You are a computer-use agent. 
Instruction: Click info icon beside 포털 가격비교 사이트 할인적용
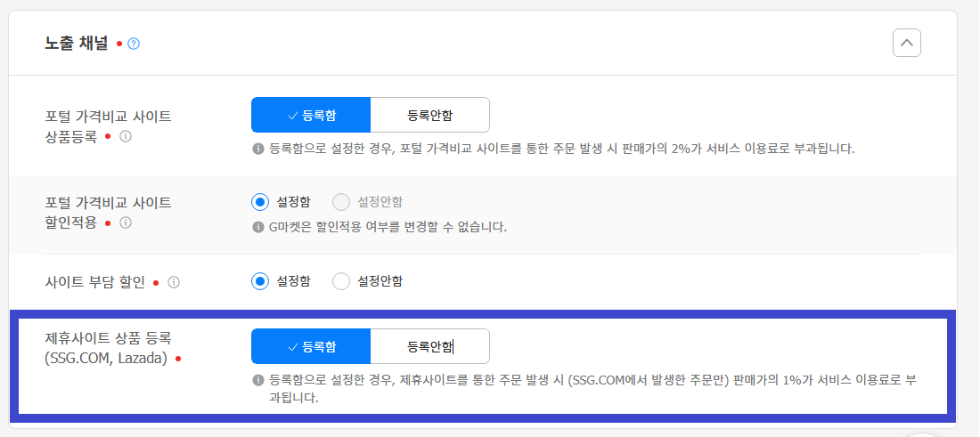tap(126, 223)
